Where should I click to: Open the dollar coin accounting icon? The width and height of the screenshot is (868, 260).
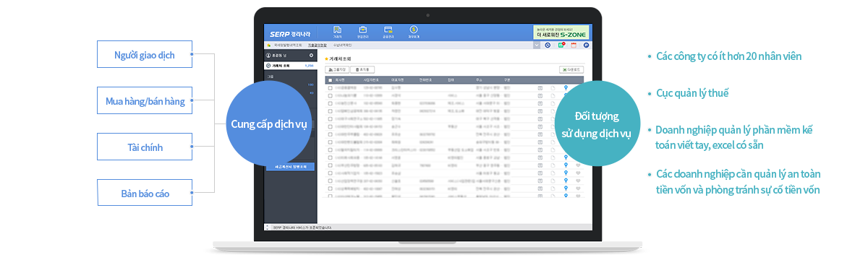coord(413,31)
